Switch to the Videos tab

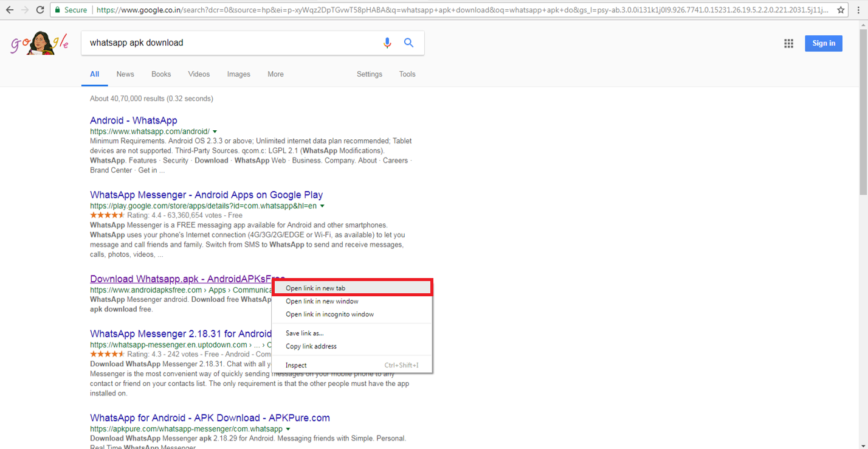point(199,74)
